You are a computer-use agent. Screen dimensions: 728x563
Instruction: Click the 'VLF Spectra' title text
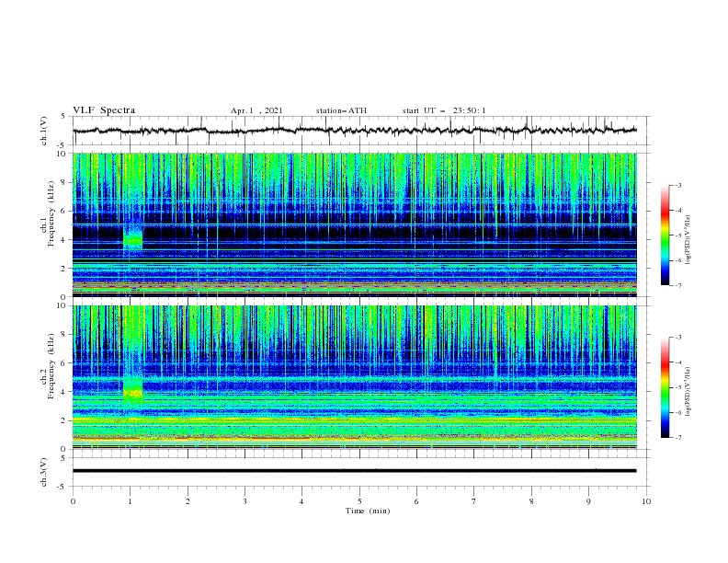tap(104, 110)
